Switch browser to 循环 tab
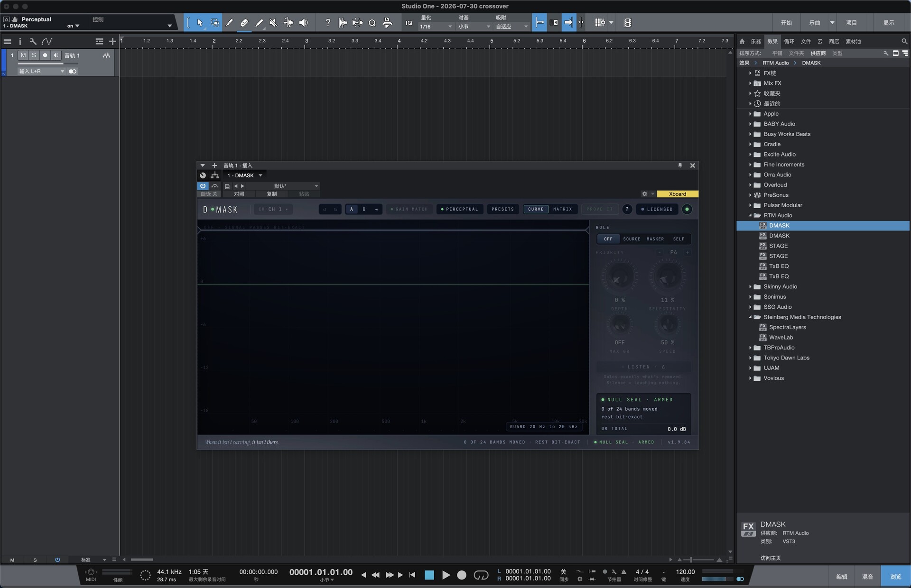 pos(789,41)
